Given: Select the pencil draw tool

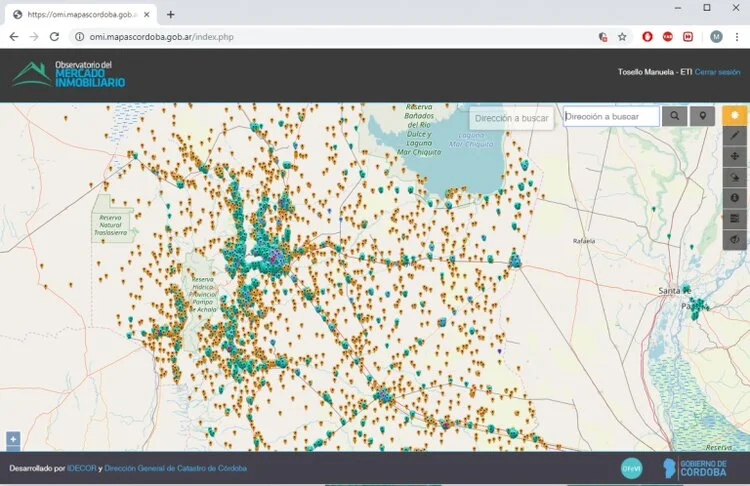Looking at the screenshot, I should [x=735, y=136].
